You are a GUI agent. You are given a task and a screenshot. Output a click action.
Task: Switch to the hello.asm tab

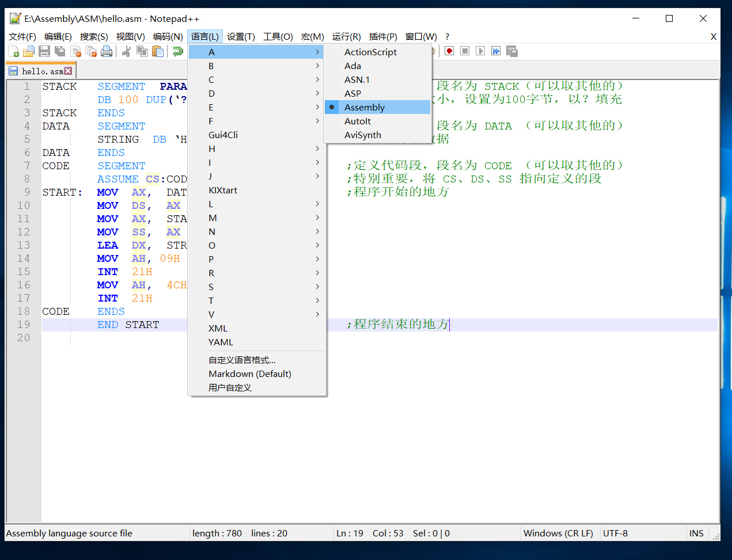[x=41, y=71]
